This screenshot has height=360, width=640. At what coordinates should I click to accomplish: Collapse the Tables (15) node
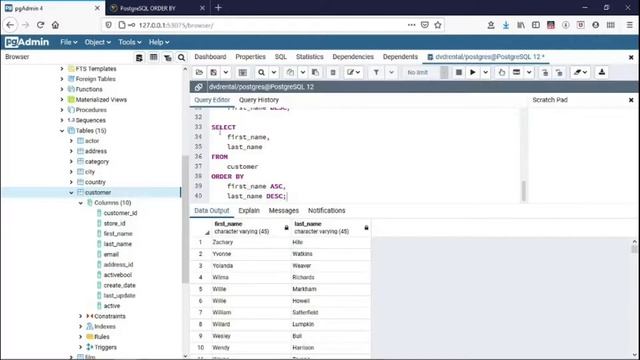(x=62, y=131)
